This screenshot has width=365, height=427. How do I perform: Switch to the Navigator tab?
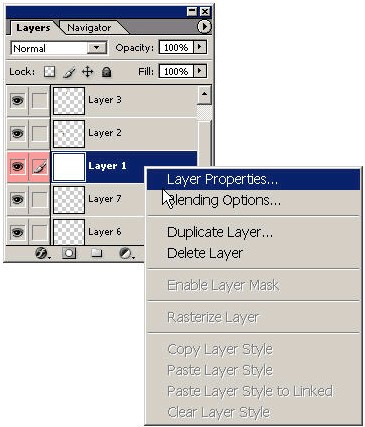tap(89, 28)
